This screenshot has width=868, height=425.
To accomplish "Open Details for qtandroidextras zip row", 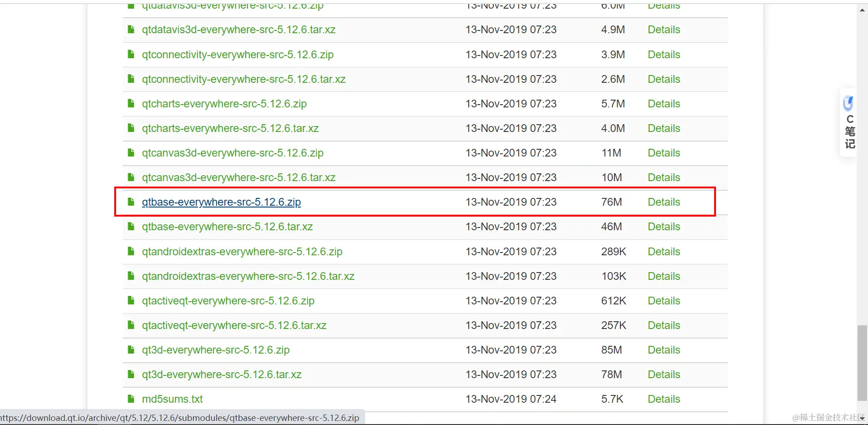I will pyautogui.click(x=664, y=252).
